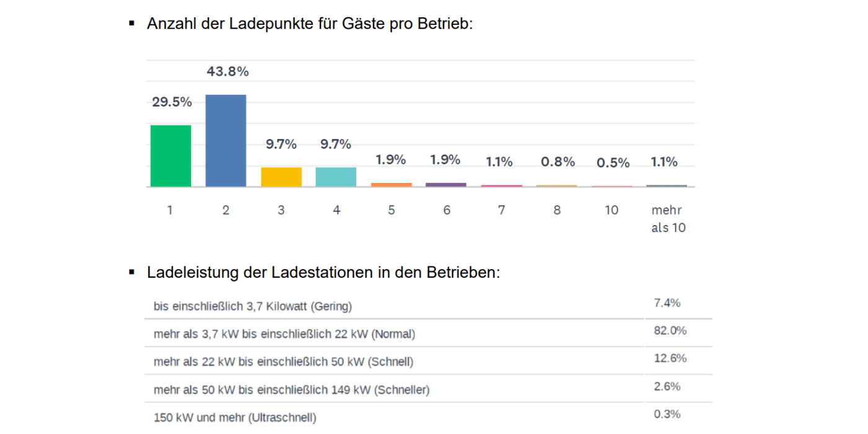
Task: Select the "Anzahl der Ladepunkte" heading
Action: (309, 24)
